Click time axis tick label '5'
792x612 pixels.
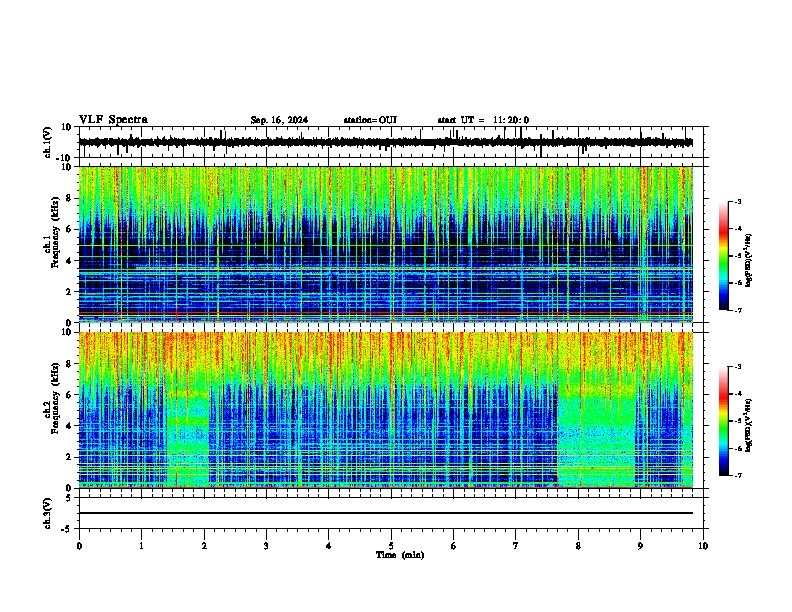point(391,546)
